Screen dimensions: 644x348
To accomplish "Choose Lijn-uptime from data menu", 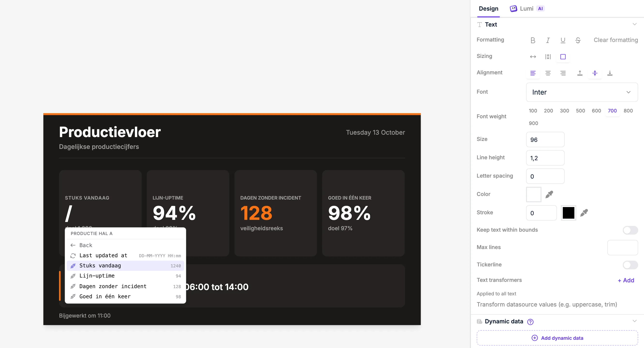I will click(125, 276).
